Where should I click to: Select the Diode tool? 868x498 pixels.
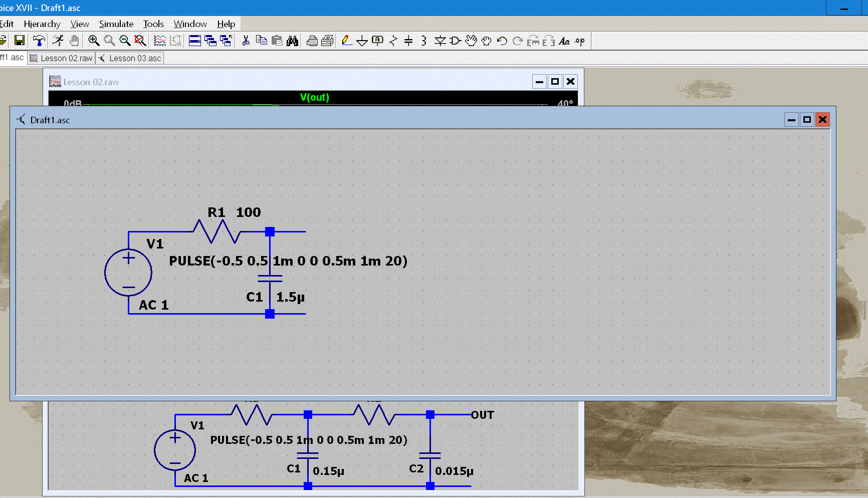pos(440,41)
